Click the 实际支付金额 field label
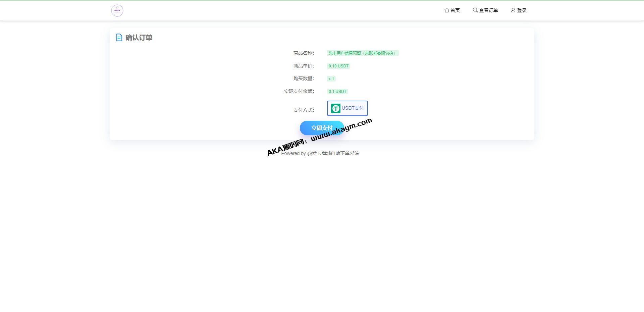This screenshot has width=644, height=312. 299,92
